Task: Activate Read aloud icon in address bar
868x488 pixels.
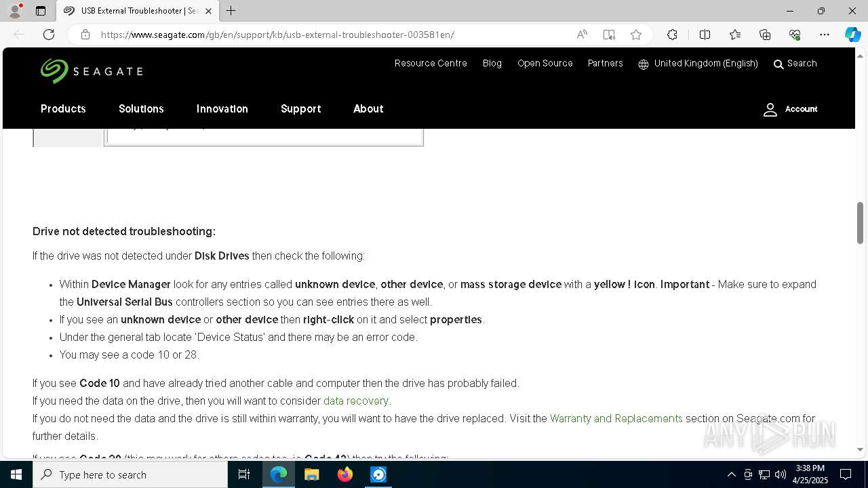Action: [x=582, y=35]
